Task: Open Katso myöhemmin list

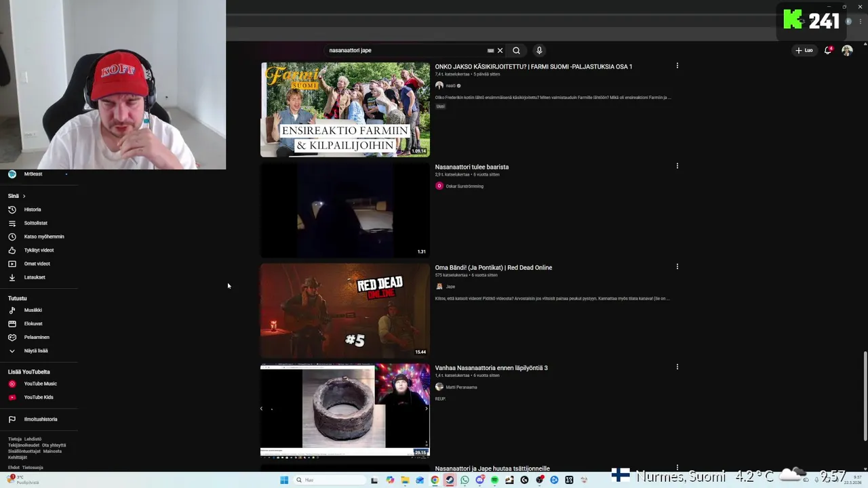Action: coord(43,237)
